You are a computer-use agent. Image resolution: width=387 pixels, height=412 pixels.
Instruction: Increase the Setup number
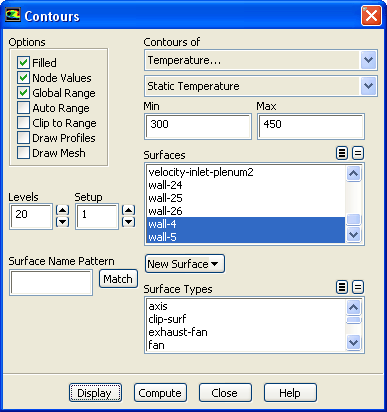tap(128, 210)
